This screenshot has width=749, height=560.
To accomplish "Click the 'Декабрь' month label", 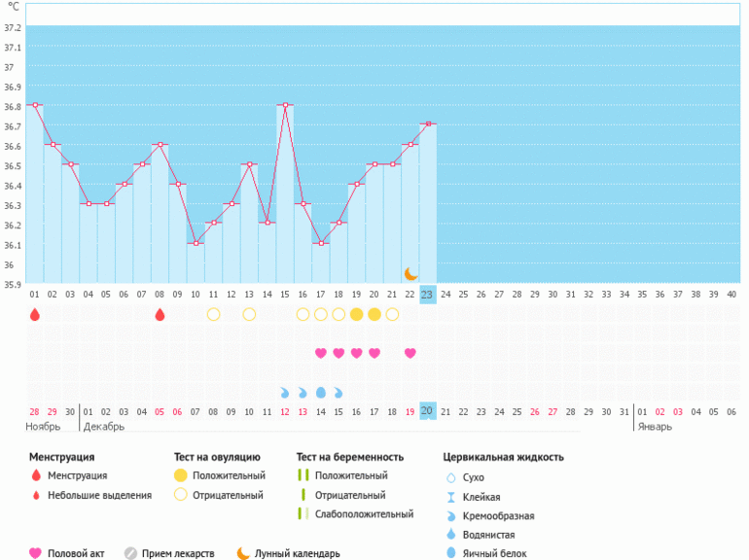I will click(x=104, y=427).
